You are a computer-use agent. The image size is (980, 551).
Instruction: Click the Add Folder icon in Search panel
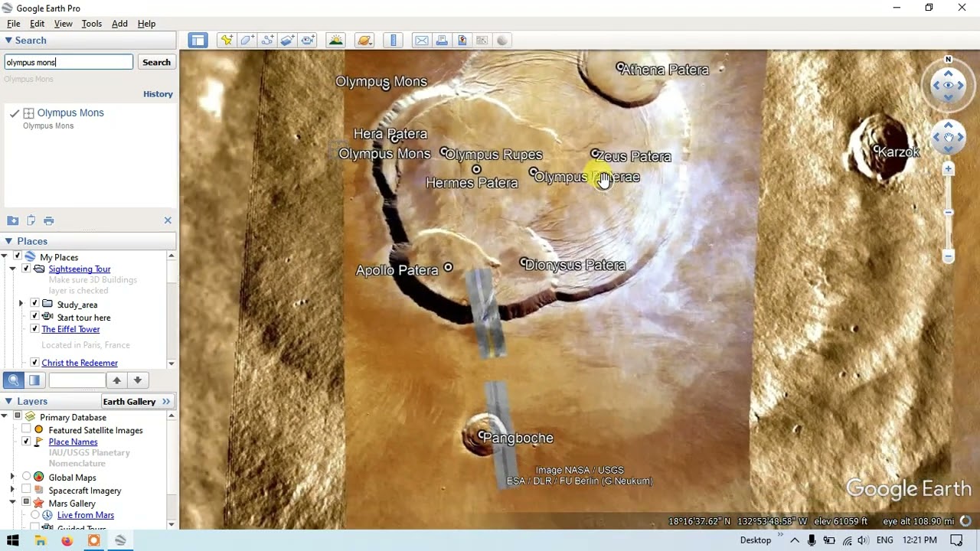[x=13, y=220]
